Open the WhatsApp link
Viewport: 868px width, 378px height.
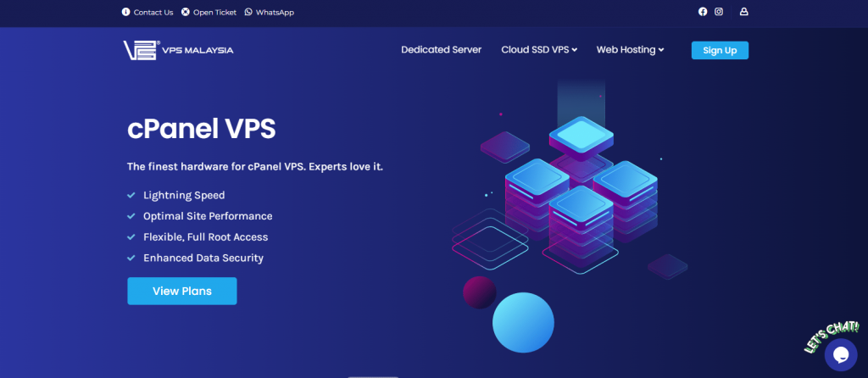275,12
